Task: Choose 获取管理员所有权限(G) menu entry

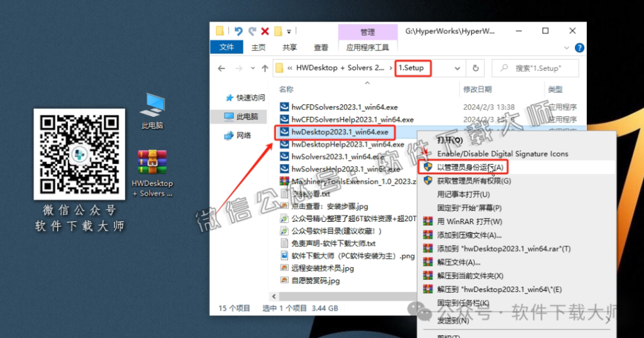Action: tap(474, 181)
